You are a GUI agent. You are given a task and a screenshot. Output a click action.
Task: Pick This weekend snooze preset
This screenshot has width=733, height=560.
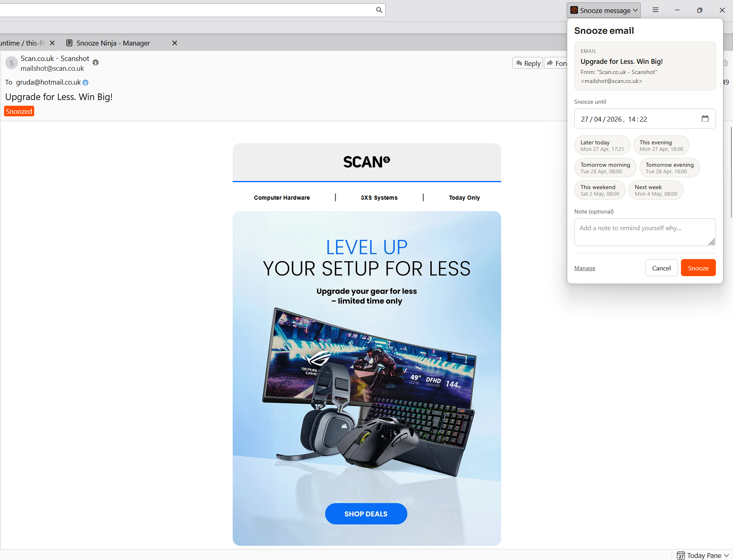(600, 190)
